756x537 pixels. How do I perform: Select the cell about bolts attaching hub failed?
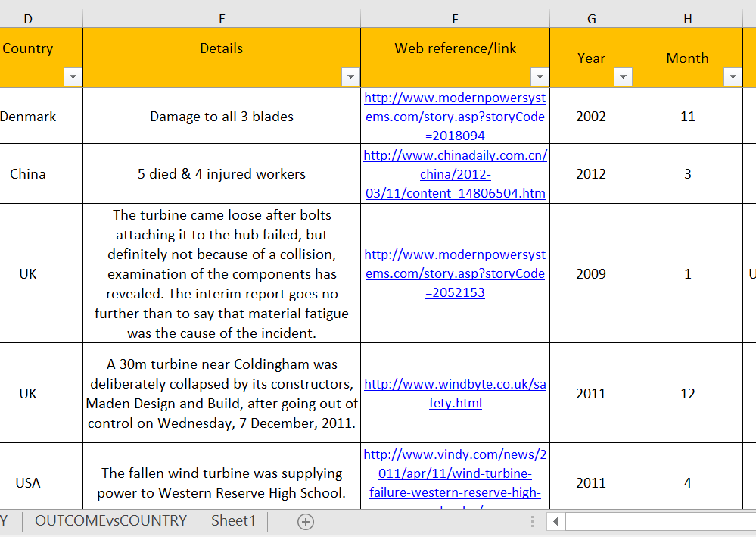click(x=222, y=273)
